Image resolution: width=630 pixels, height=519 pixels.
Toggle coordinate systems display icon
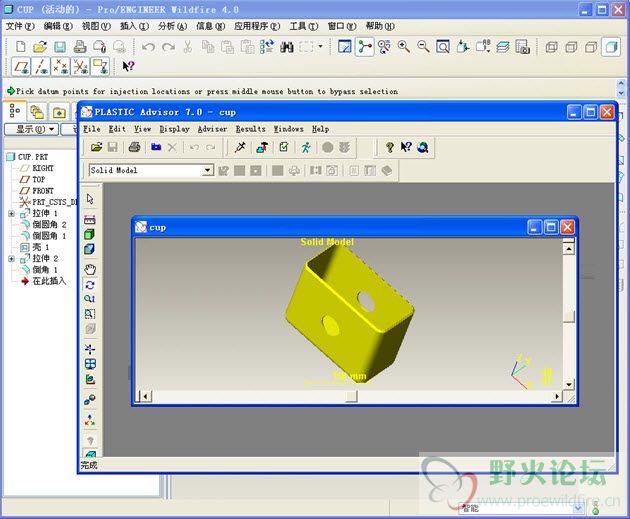pos(80,66)
